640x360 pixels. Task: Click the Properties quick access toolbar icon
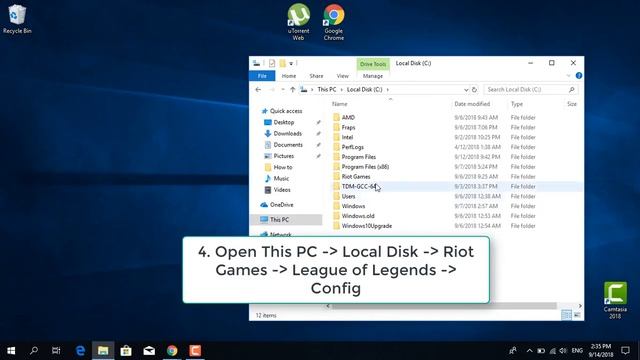point(272,63)
